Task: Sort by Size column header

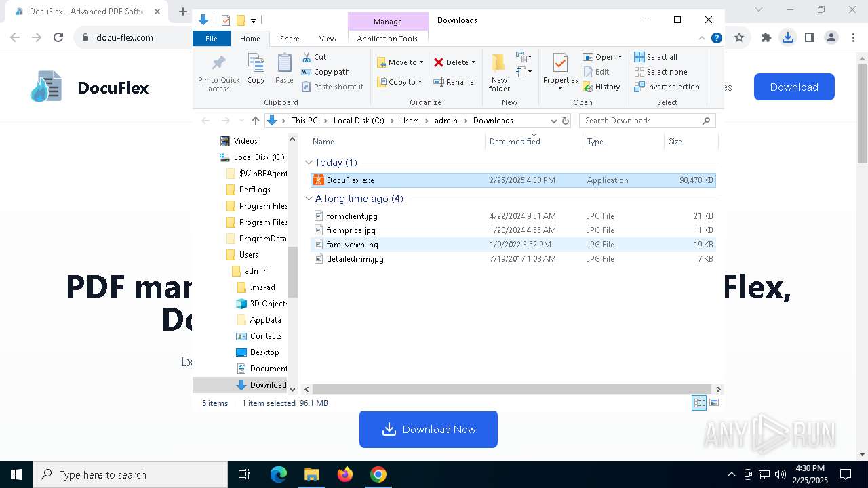Action: pyautogui.click(x=691, y=142)
